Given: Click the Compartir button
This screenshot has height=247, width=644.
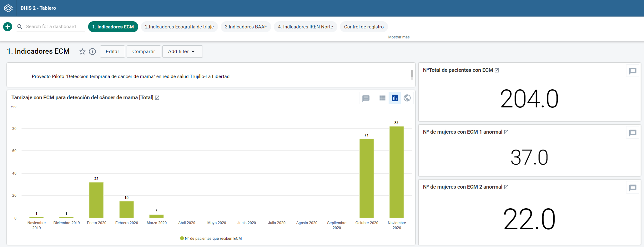Looking at the screenshot, I should click(143, 52).
